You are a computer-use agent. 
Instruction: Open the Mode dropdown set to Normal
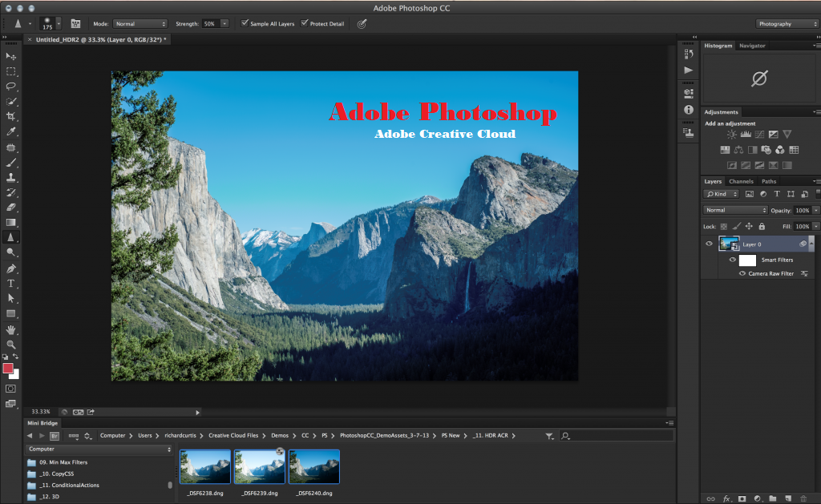click(140, 23)
